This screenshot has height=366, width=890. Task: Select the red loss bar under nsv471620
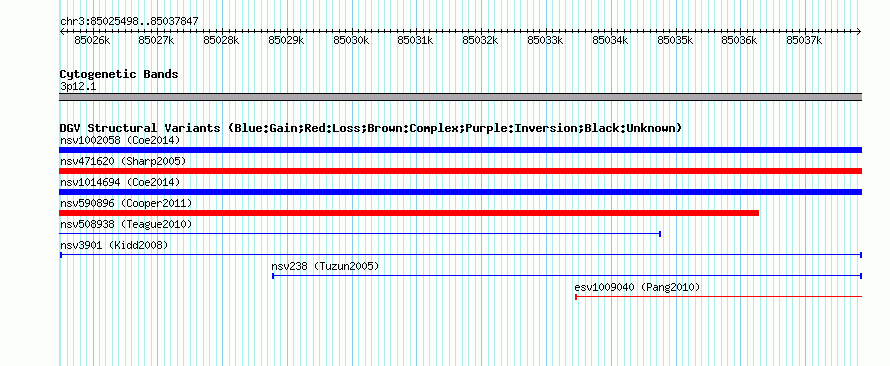pyautogui.click(x=460, y=171)
